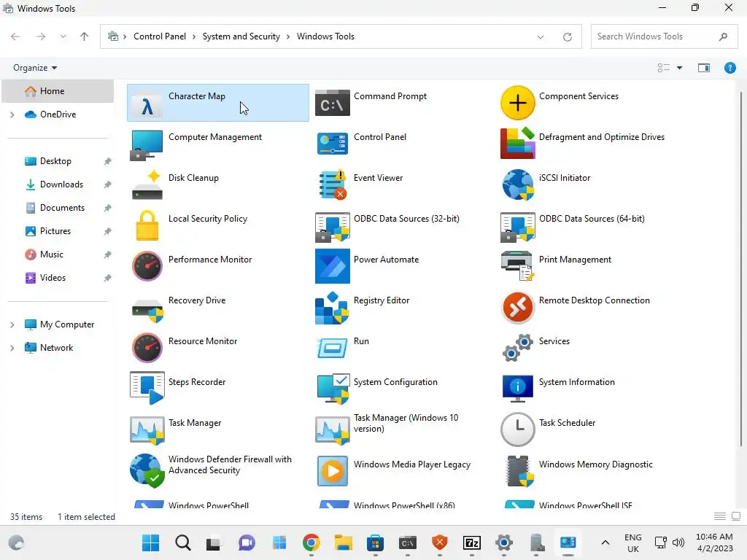
Task: Expand the Network tree node
Action: point(12,348)
